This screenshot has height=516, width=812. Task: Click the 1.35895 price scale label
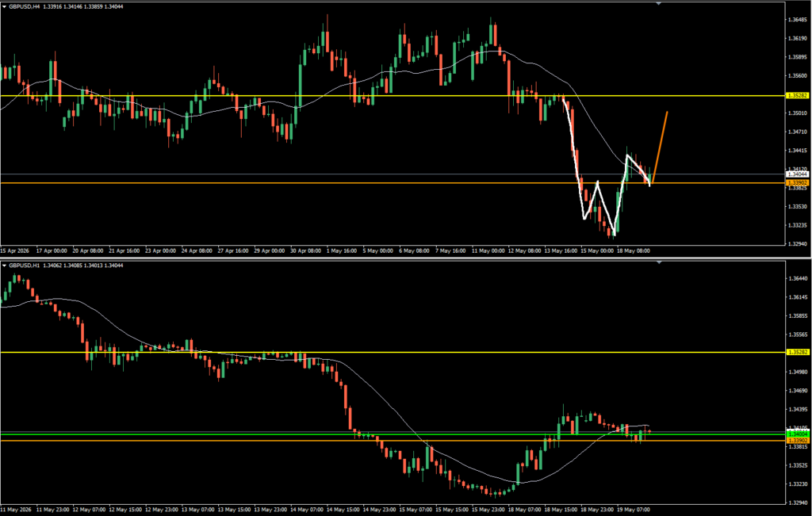coord(796,57)
